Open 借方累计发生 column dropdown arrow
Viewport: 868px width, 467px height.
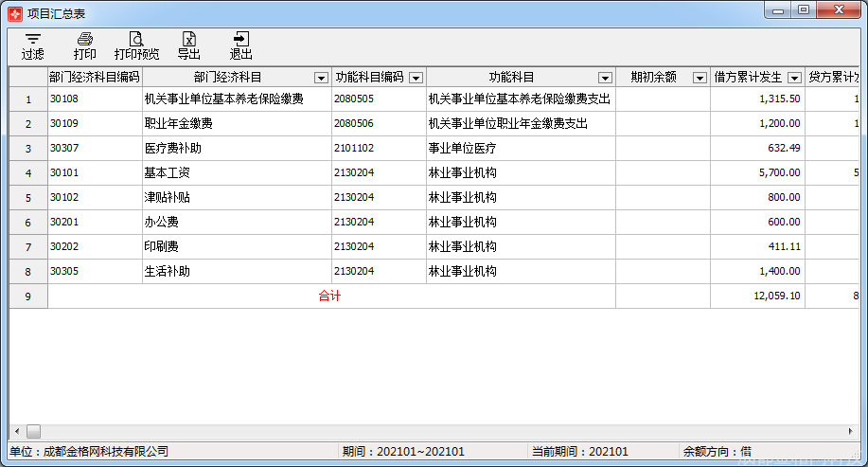(x=795, y=78)
